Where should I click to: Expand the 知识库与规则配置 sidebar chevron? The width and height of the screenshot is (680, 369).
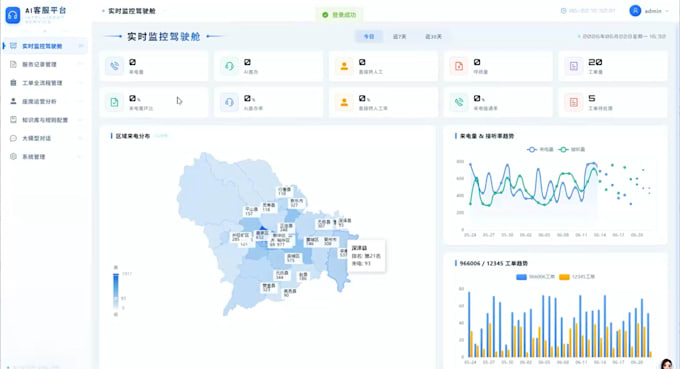[x=81, y=120]
